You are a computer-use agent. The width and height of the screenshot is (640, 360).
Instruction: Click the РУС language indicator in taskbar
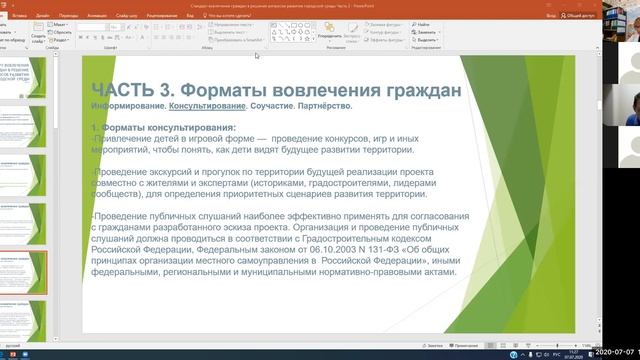(557, 355)
